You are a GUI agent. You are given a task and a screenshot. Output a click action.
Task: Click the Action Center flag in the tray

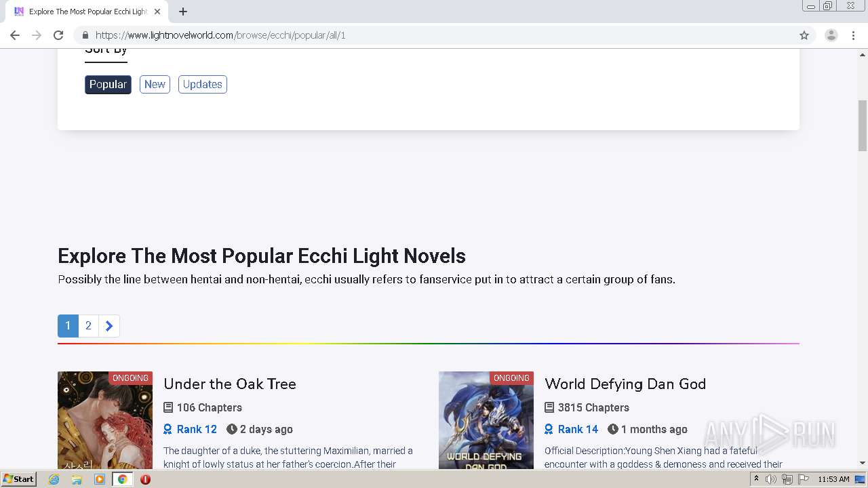click(x=803, y=479)
